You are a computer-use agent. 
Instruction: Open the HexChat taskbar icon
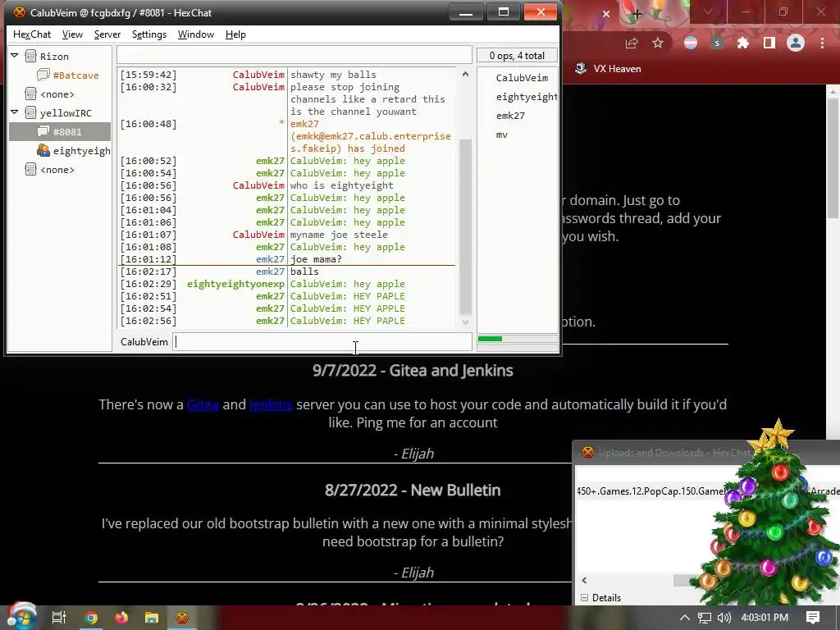pos(182,618)
